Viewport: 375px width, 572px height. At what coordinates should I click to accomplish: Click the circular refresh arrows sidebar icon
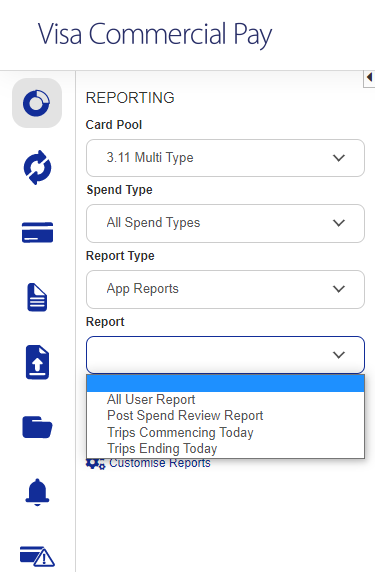(x=37, y=167)
